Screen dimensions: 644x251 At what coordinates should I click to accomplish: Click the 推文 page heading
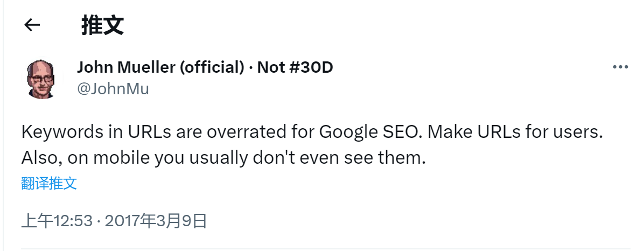click(x=103, y=25)
